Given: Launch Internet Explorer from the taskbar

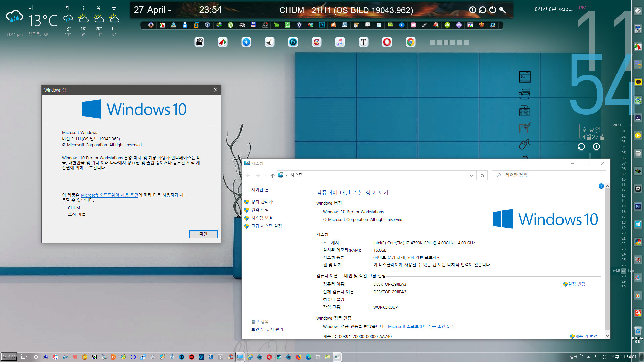Looking at the screenshot, I should point(250,357).
